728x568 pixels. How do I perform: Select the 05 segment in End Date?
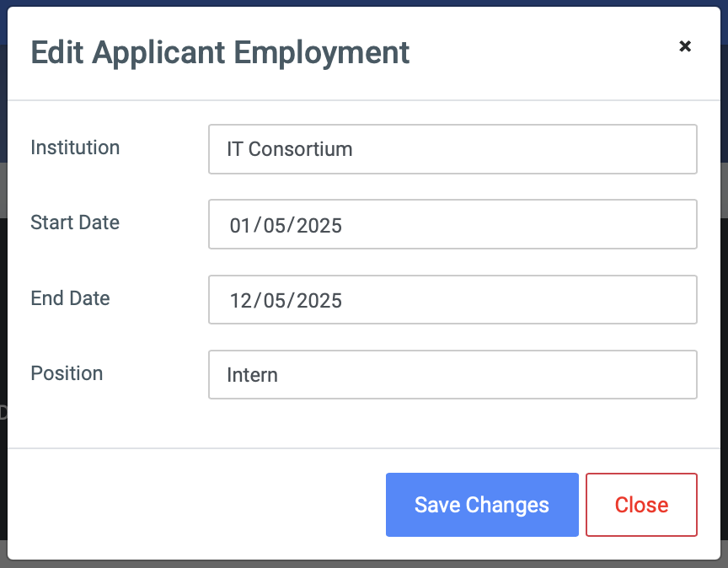pyautogui.click(x=274, y=301)
